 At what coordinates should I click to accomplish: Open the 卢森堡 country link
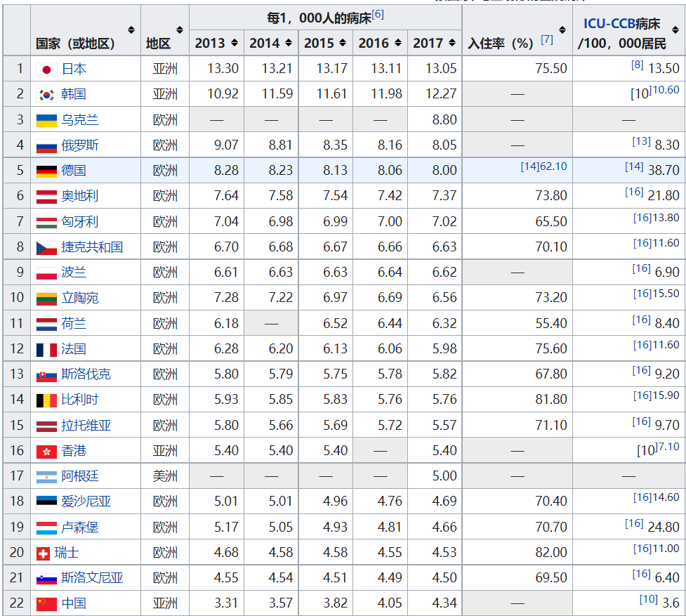point(80,527)
